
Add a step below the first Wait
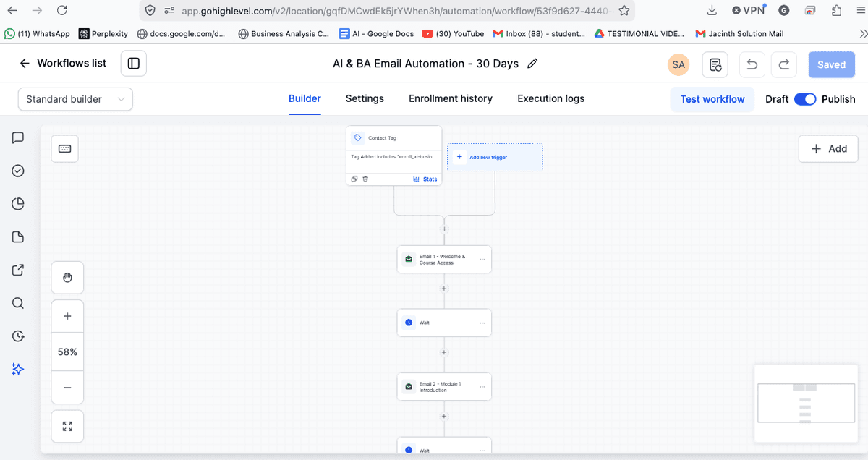coord(444,353)
